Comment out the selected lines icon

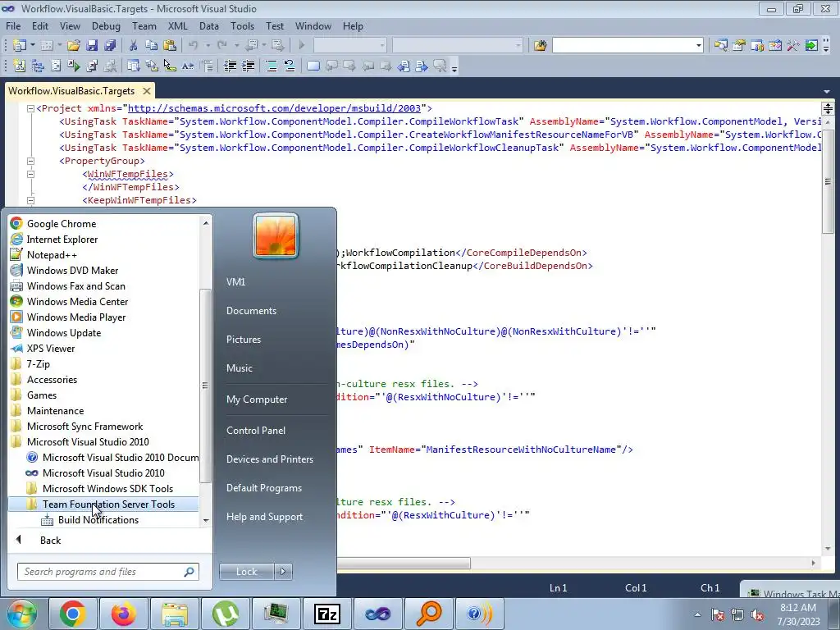pos(272,66)
